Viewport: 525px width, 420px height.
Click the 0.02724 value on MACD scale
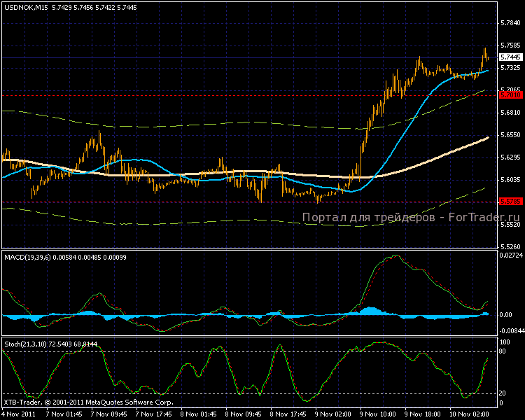510,256
